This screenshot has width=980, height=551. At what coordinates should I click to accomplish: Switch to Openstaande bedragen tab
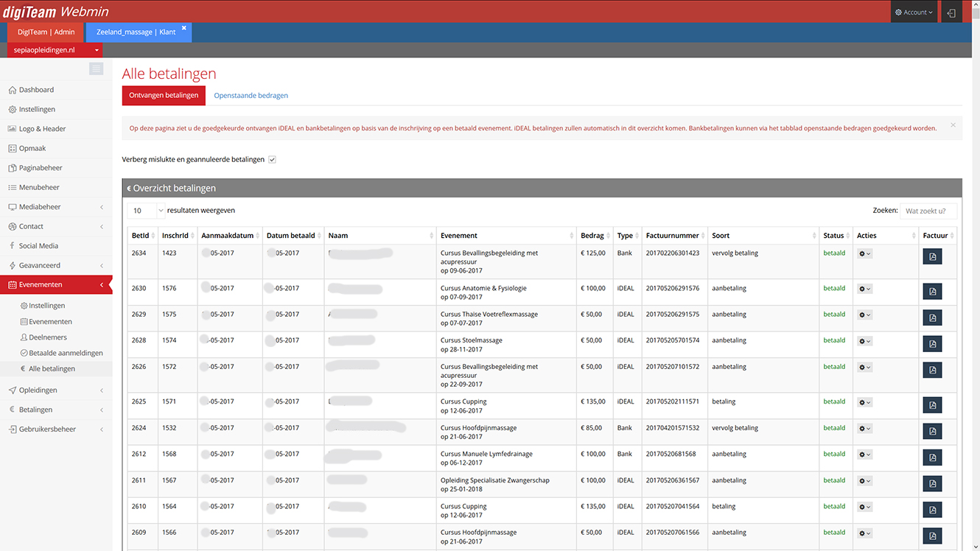(251, 96)
